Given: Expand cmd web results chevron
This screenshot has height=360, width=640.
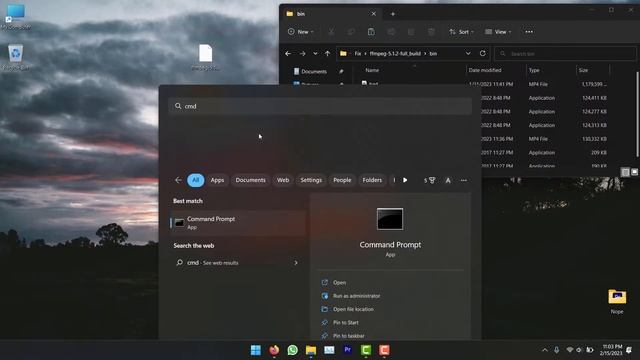Looking at the screenshot, I should tap(296, 263).
